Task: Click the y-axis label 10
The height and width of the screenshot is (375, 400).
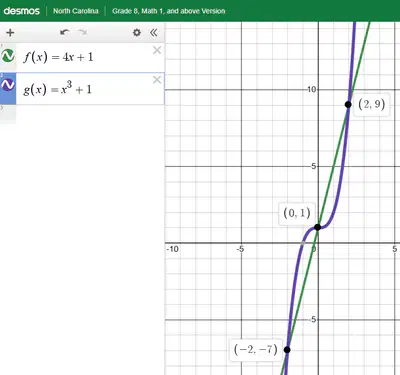Action: pyautogui.click(x=311, y=89)
